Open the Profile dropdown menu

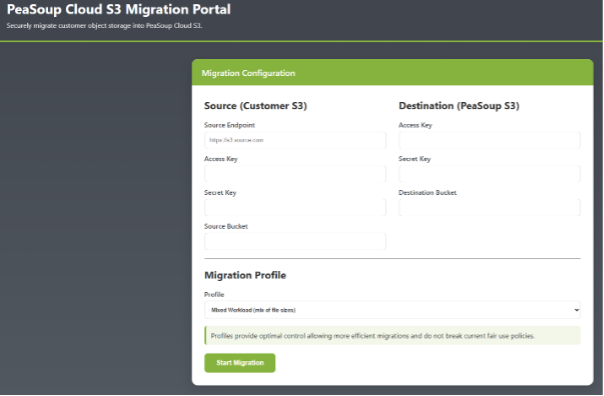coord(392,310)
